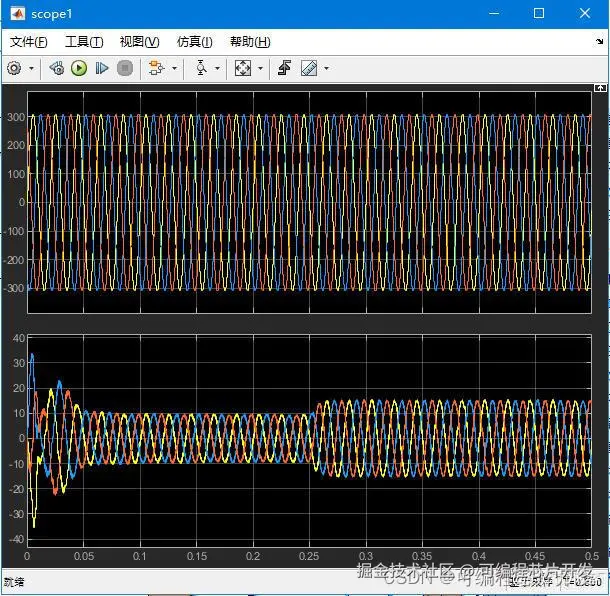The height and width of the screenshot is (596, 610).
Task: Click the Scale Axes Limits icon
Action: tap(243, 68)
